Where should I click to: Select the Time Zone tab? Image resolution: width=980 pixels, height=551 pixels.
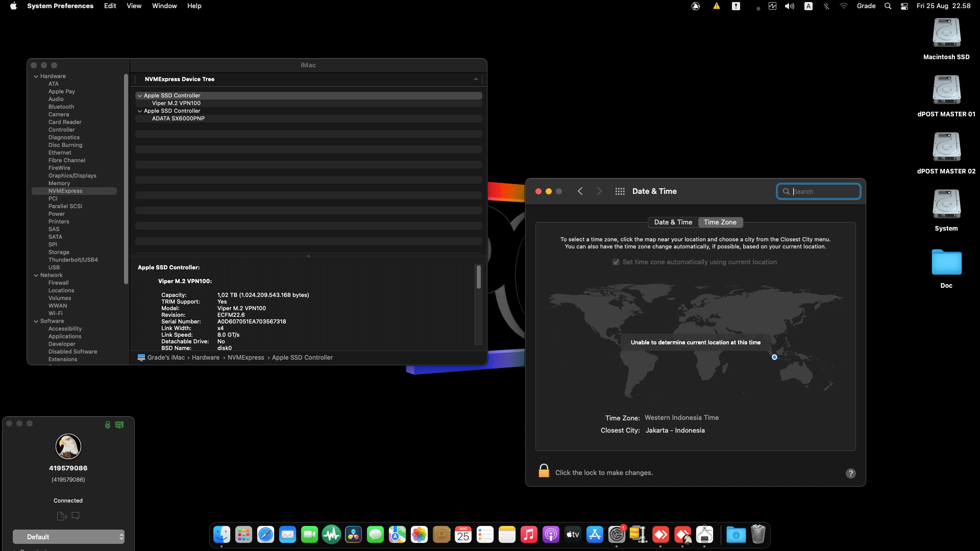720,222
